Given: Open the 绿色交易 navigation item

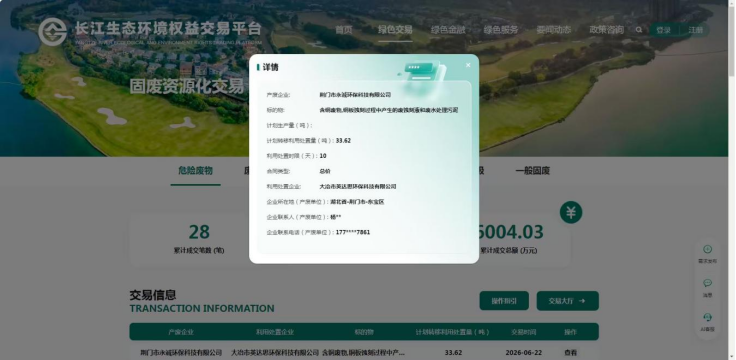Looking at the screenshot, I should click(x=395, y=30).
